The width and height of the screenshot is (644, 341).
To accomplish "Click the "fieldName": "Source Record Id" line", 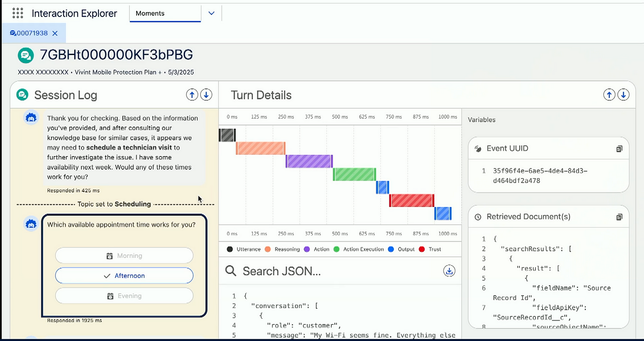I will pos(552,293).
